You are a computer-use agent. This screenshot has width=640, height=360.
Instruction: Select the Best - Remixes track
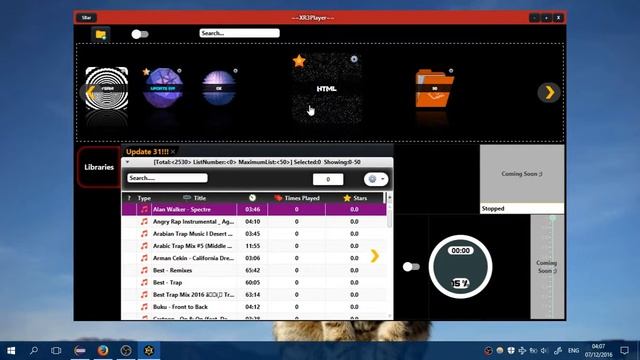[x=254, y=270]
